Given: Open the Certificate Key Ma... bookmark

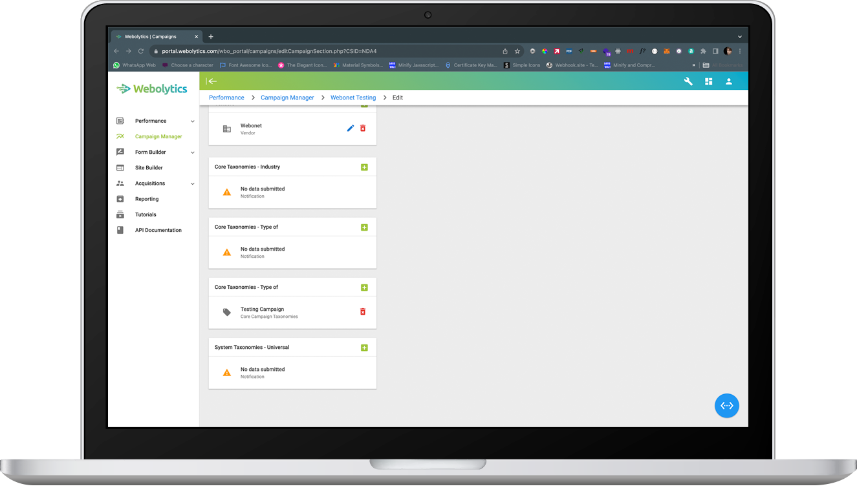Looking at the screenshot, I should tap(471, 65).
